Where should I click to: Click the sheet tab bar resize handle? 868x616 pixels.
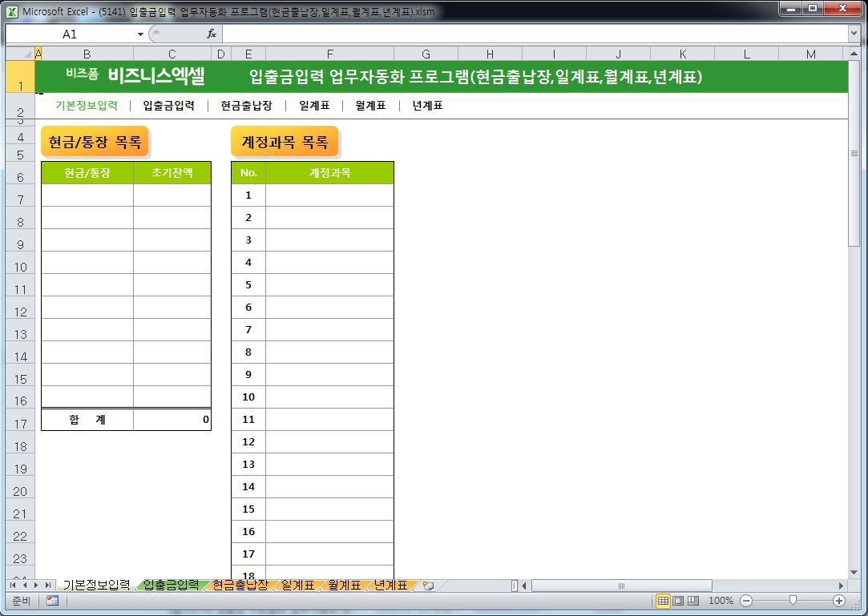[x=515, y=586]
